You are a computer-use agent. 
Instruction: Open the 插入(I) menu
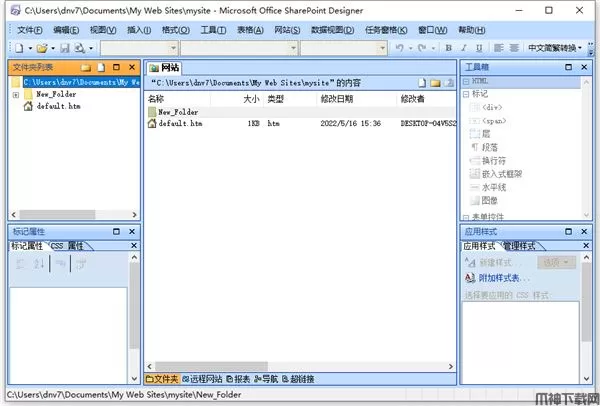click(x=139, y=30)
